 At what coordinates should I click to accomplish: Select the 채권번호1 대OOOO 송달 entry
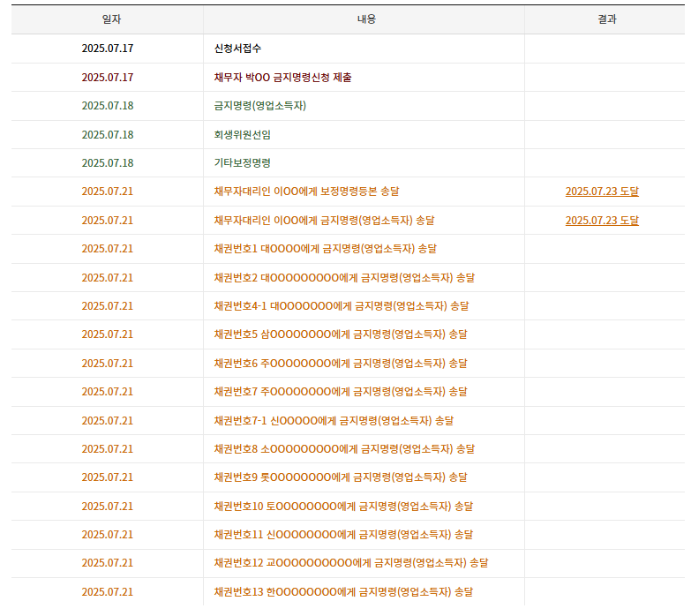(326, 249)
